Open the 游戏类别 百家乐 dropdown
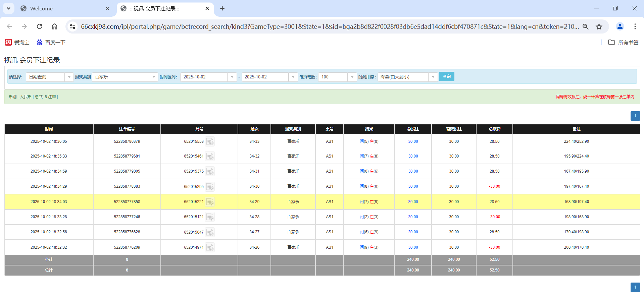 pyautogui.click(x=154, y=77)
